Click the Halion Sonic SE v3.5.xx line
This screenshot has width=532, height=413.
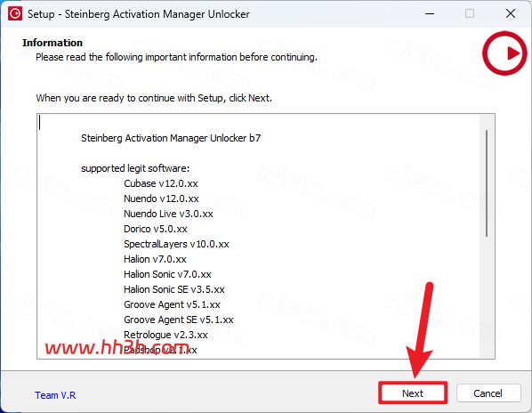(174, 289)
